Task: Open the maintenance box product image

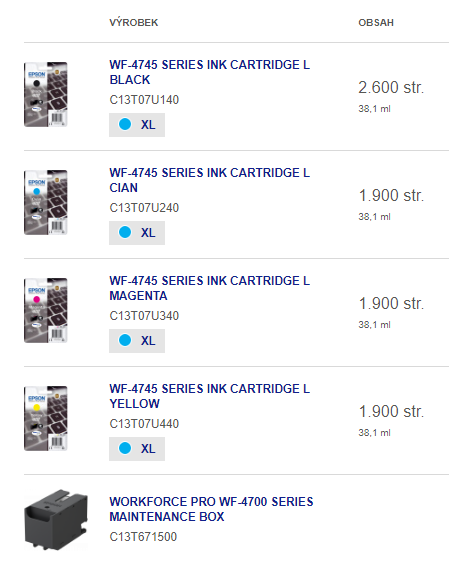Action: (x=56, y=519)
